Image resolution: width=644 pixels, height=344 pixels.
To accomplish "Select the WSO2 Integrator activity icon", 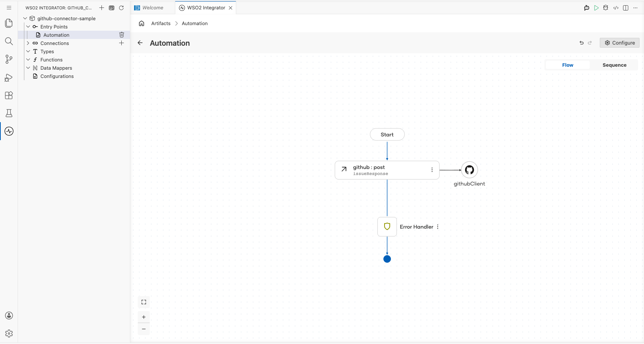I will (x=9, y=131).
